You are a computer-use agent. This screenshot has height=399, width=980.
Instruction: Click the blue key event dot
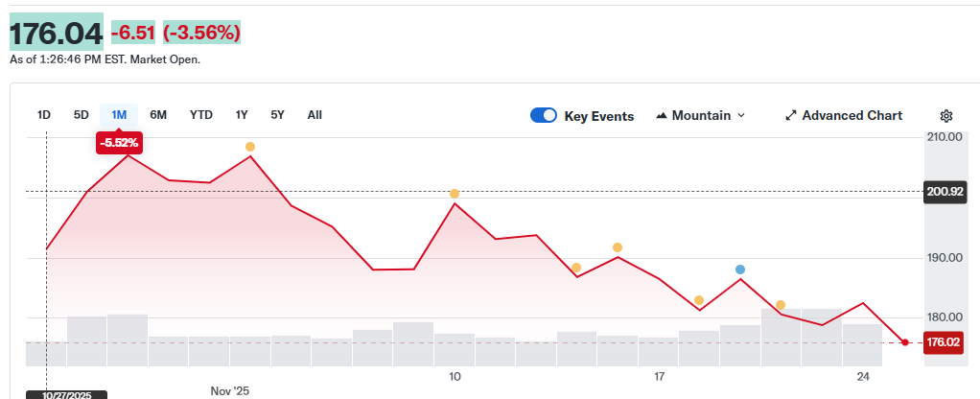tap(740, 270)
